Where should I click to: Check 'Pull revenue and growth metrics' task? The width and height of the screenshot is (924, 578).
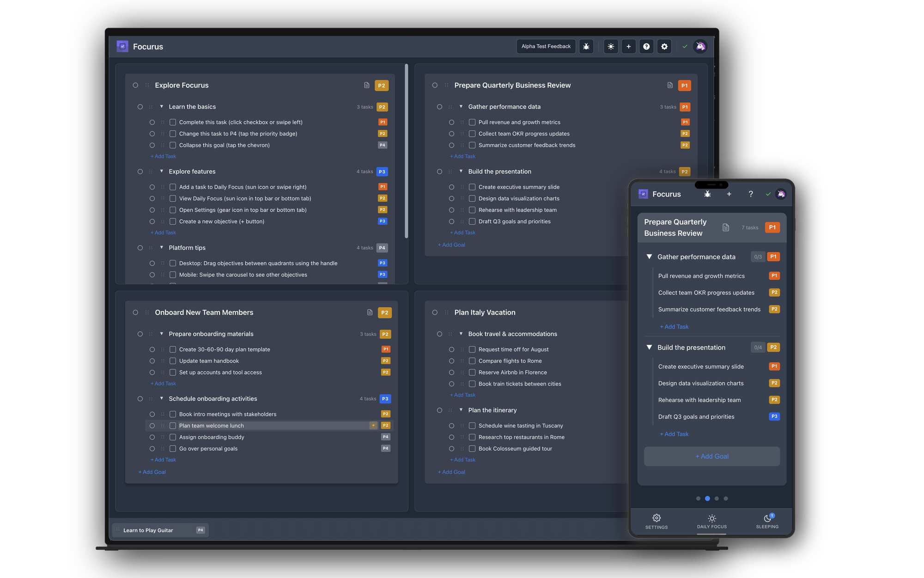tap(472, 122)
